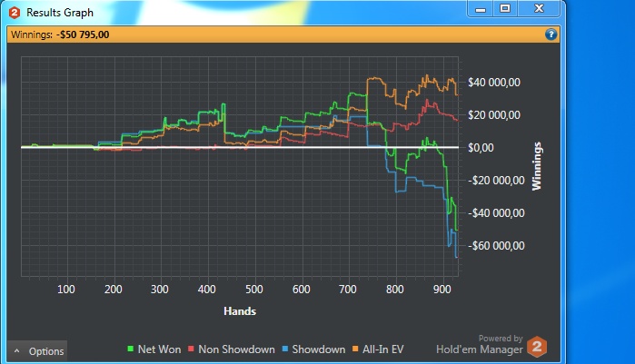The height and width of the screenshot is (364, 635).
Task: Click the Hands axis title
Action: click(x=240, y=311)
